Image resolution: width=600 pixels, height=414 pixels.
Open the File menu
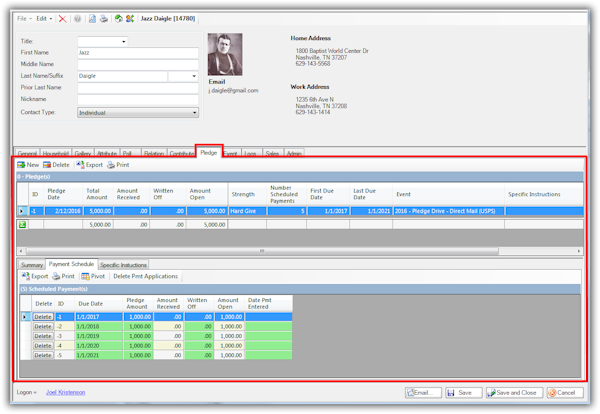click(22, 18)
